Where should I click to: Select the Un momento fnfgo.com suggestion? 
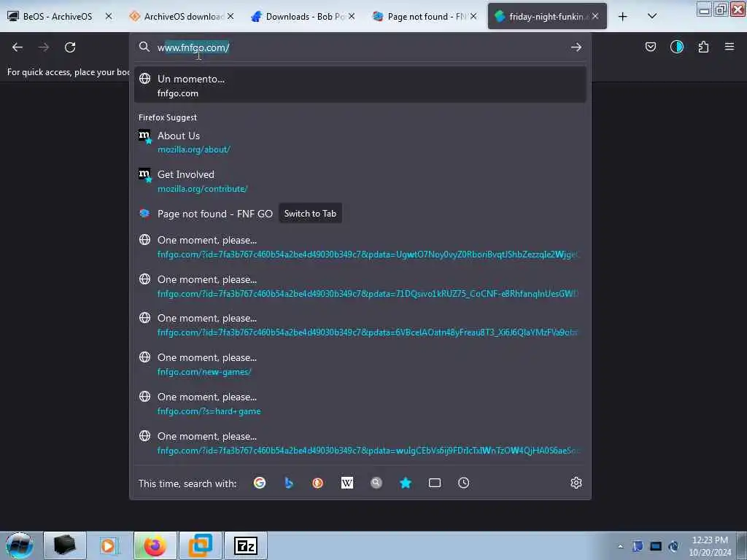pyautogui.click(x=360, y=86)
